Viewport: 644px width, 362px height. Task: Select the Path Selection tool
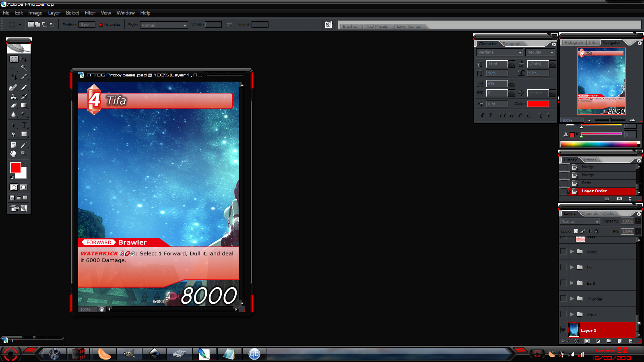pyautogui.click(x=14, y=125)
